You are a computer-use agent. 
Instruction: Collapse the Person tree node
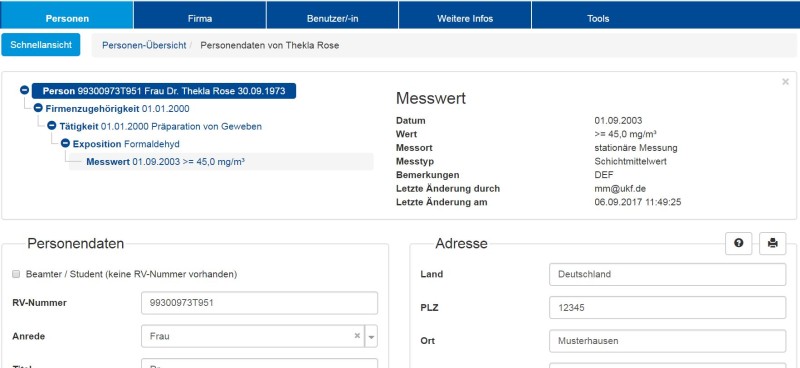(24, 90)
